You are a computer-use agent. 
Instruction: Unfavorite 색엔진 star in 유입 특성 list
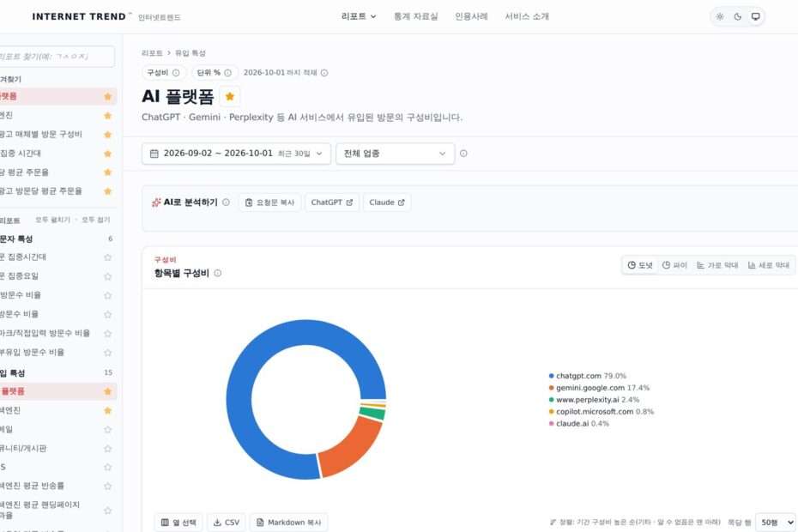tap(107, 410)
